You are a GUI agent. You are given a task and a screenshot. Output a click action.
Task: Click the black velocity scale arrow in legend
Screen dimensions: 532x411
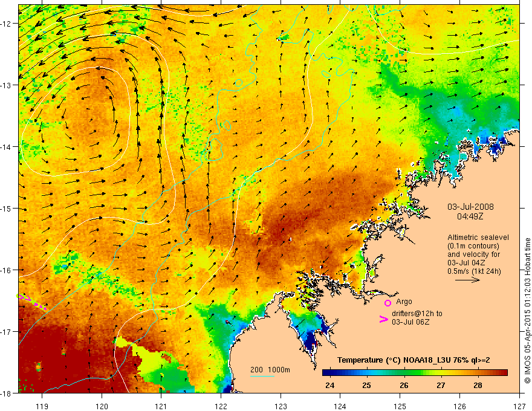[x=467, y=280]
